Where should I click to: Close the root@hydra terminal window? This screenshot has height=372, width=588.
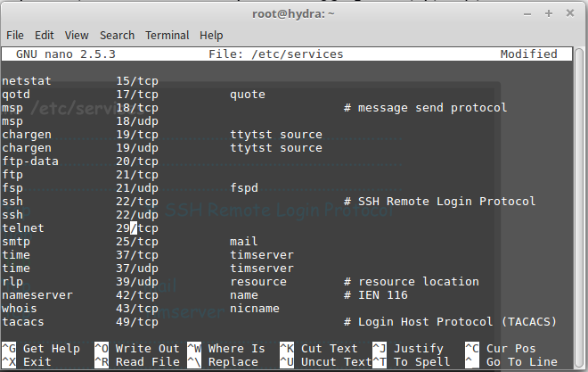pyautogui.click(x=570, y=13)
